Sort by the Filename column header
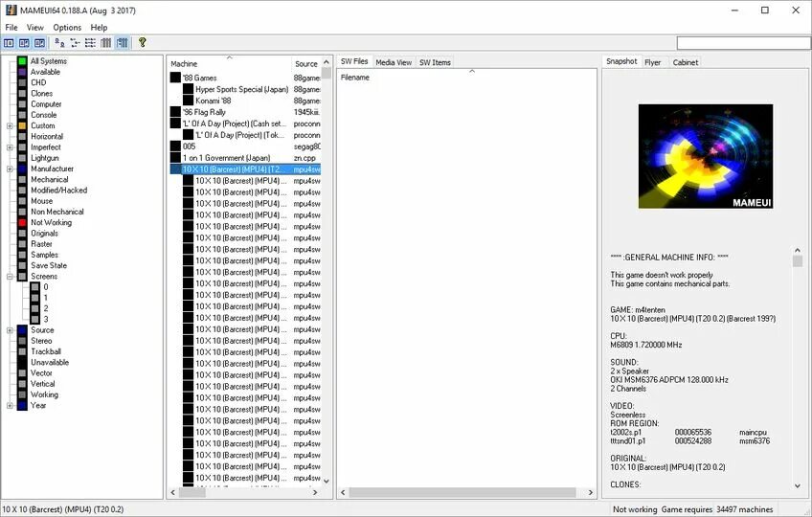Screen dimensions: 812x517 [x=466, y=78]
